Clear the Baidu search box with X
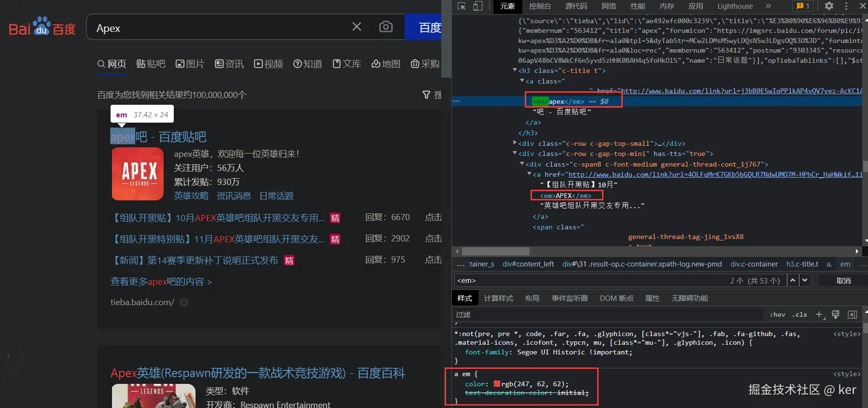 (357, 27)
